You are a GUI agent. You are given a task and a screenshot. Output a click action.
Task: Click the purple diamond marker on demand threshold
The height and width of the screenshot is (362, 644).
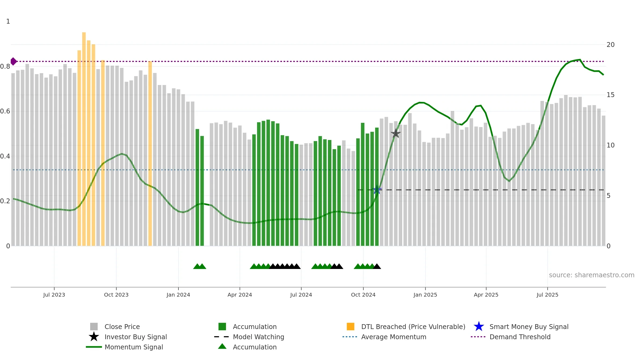13,61
